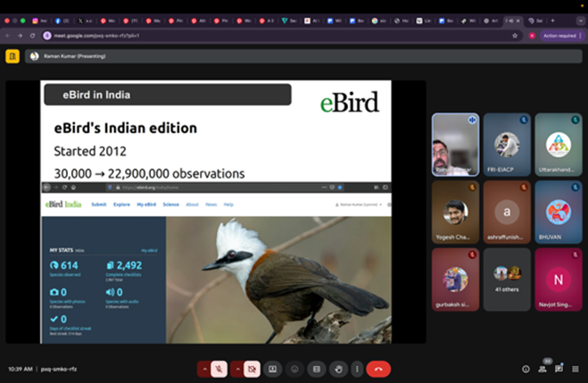
Task: Click the browser address bar
Action: pyautogui.click(x=268, y=36)
